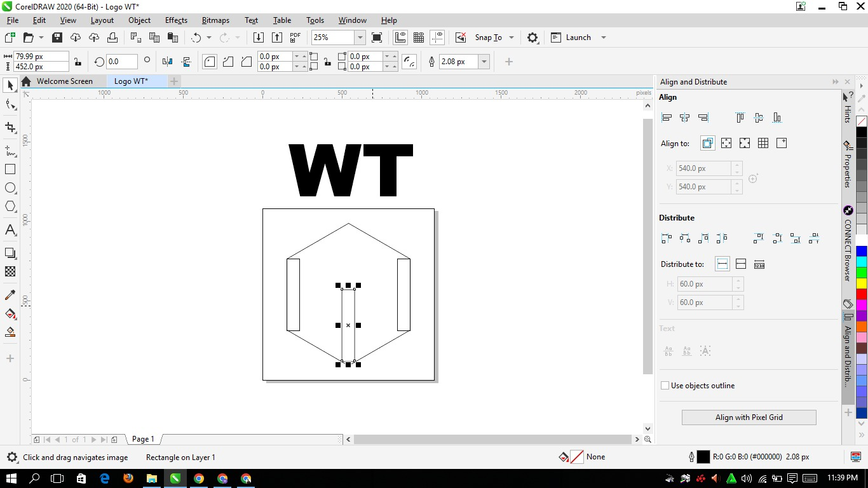The height and width of the screenshot is (488, 868).
Task: Click the Full-screen preview icon
Action: (x=377, y=37)
